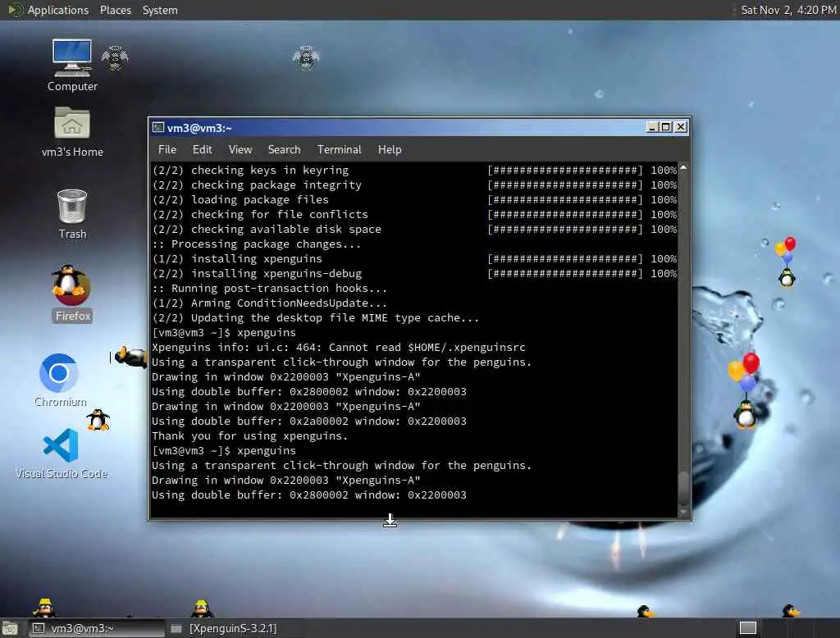Click the terminal scrollbar down arrow
The image size is (840, 638).
pos(683,513)
